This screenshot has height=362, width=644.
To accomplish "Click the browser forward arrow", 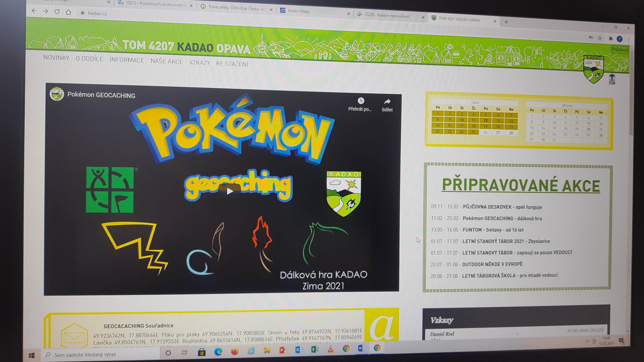I will tap(46, 11).
